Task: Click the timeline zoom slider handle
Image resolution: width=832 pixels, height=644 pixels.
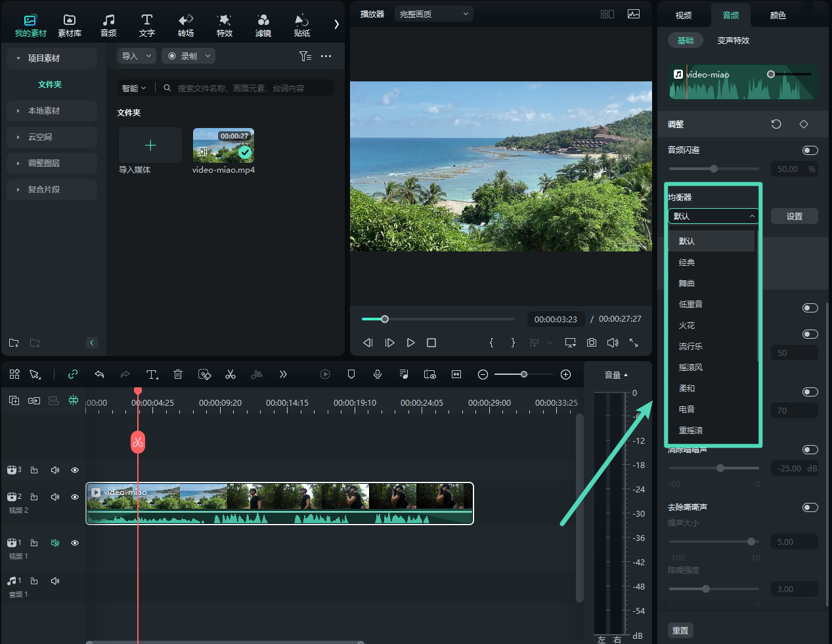Action: (523, 374)
